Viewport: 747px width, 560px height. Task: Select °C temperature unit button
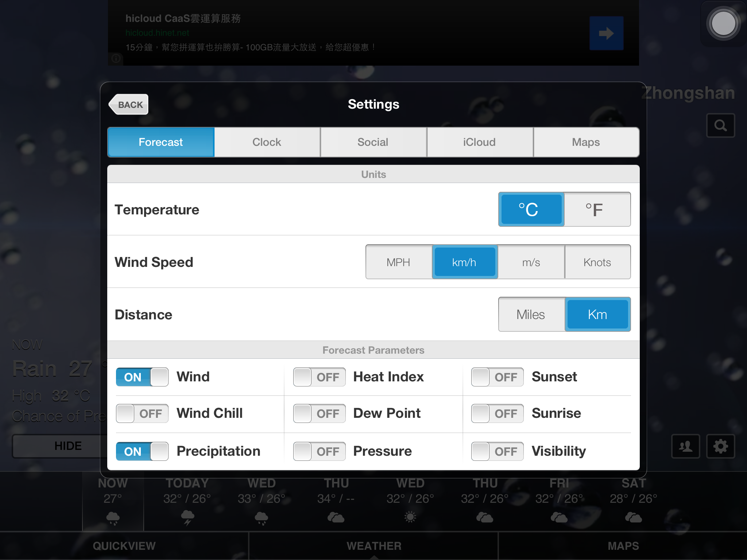click(531, 208)
